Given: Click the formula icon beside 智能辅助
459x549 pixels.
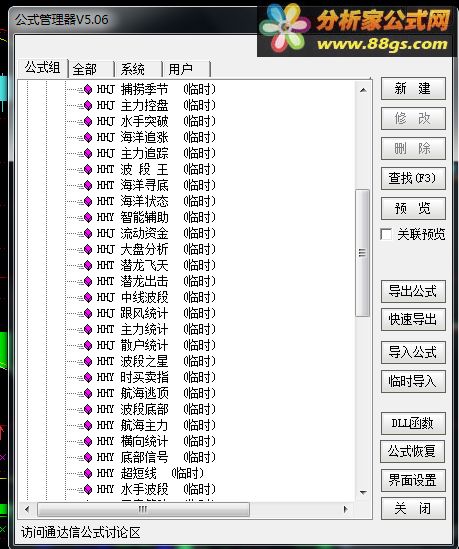Looking at the screenshot, I should 88,217.
